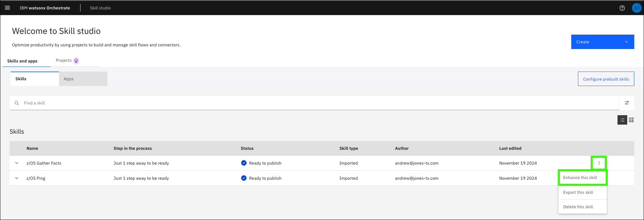Click the filter settings icon beside search
This screenshot has height=220, width=644.
pos(627,103)
